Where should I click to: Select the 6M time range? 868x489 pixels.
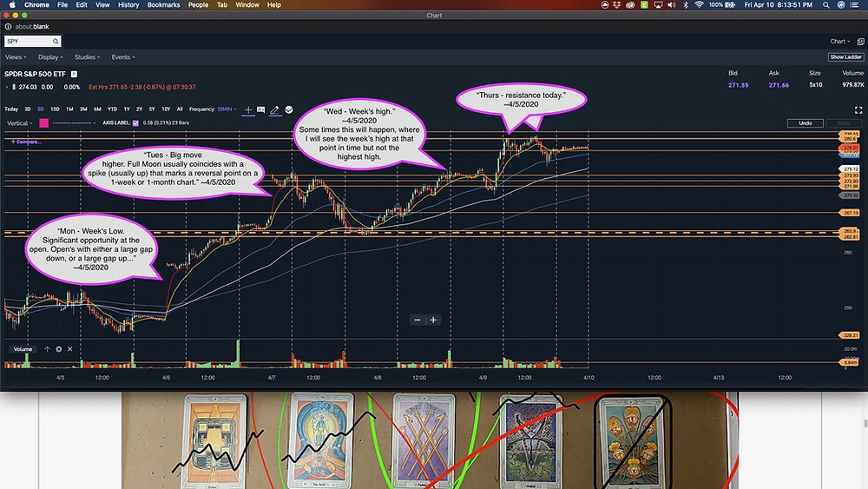(97, 109)
